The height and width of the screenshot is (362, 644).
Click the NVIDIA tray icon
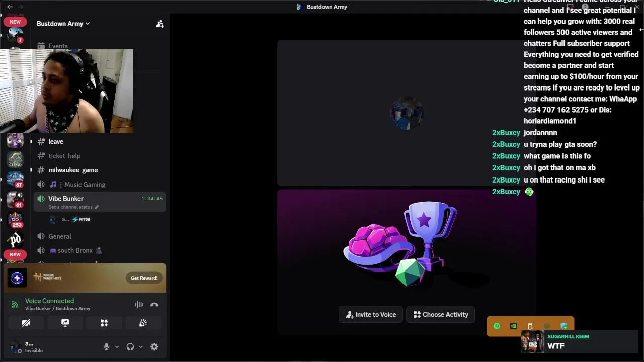tap(513, 326)
